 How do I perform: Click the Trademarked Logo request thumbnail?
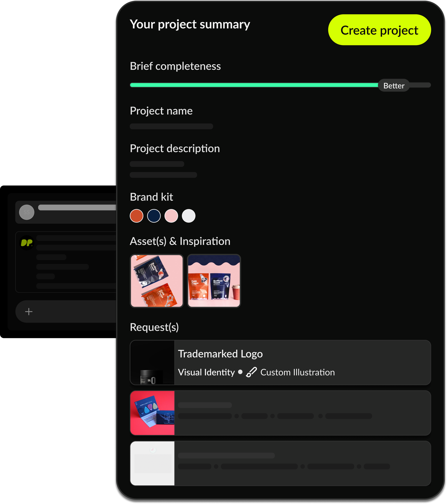click(x=152, y=362)
